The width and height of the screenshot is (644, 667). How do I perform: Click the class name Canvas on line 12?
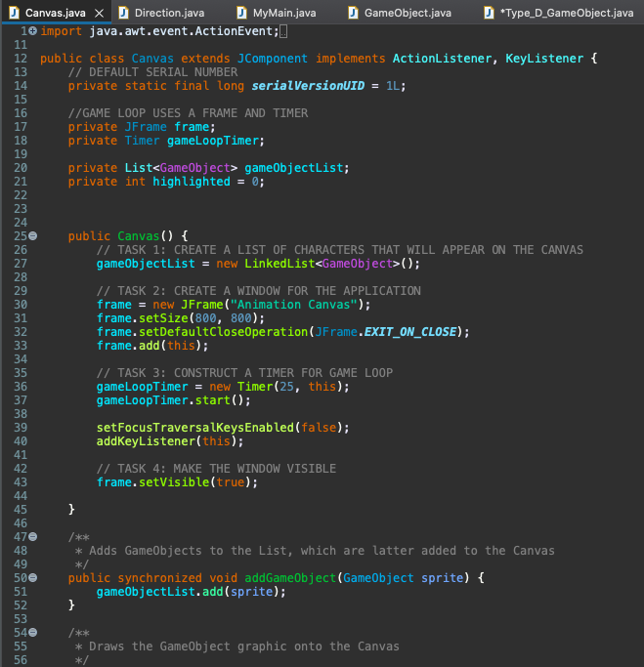coord(152,59)
